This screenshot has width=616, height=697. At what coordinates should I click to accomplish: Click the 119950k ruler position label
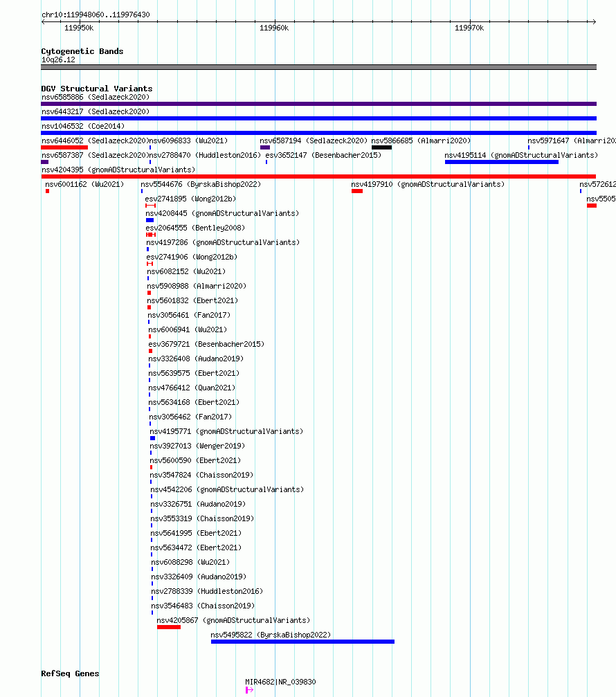pyautogui.click(x=79, y=28)
